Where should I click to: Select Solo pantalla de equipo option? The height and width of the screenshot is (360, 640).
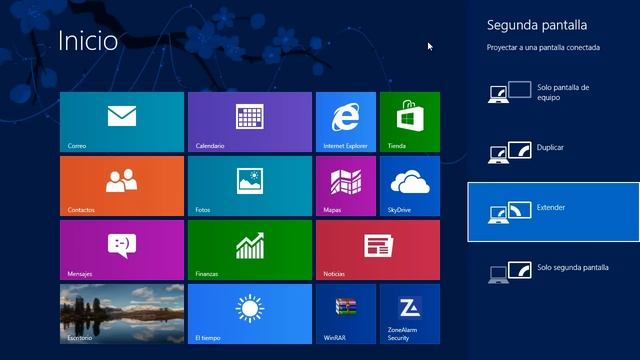coord(553,92)
